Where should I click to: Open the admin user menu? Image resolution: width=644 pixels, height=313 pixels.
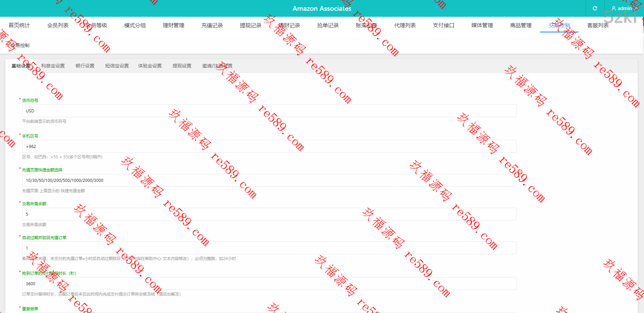[x=622, y=8]
